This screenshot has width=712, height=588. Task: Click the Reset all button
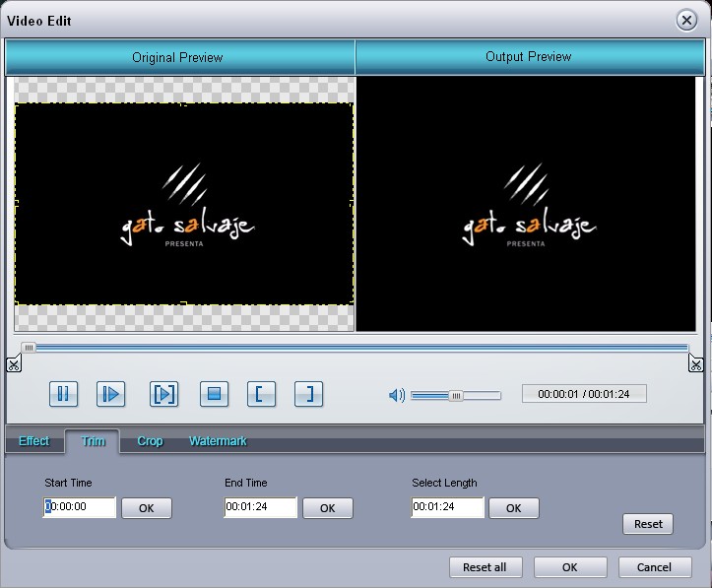point(485,567)
